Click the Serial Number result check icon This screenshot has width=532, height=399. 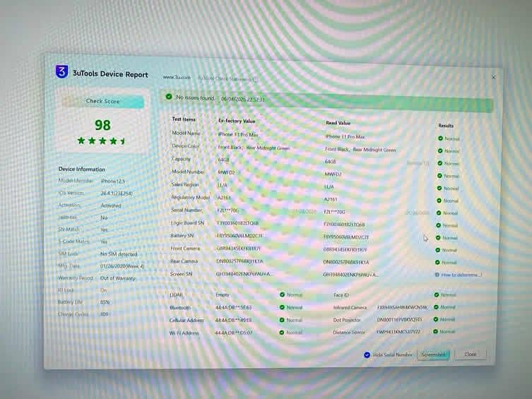439,213
